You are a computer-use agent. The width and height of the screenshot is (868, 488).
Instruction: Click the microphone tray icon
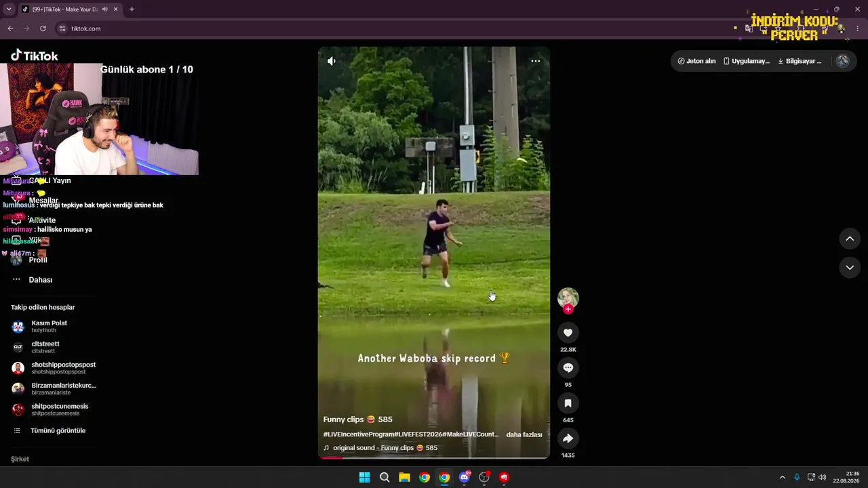coord(797,477)
